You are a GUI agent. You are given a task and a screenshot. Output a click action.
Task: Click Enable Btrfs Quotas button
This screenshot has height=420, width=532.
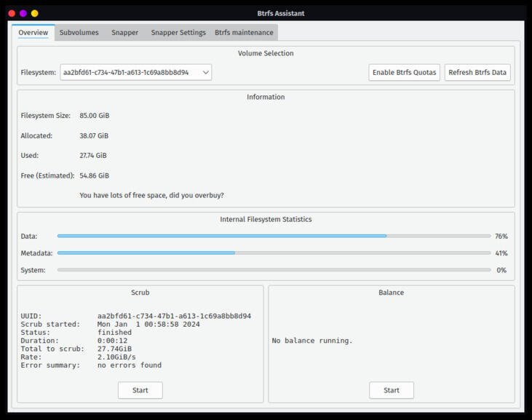tap(404, 72)
